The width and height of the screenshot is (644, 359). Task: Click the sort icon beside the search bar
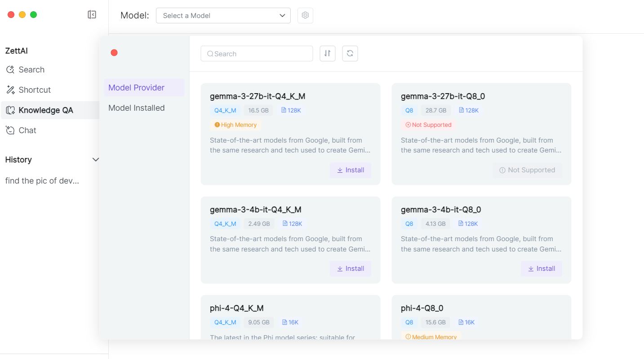pyautogui.click(x=327, y=53)
